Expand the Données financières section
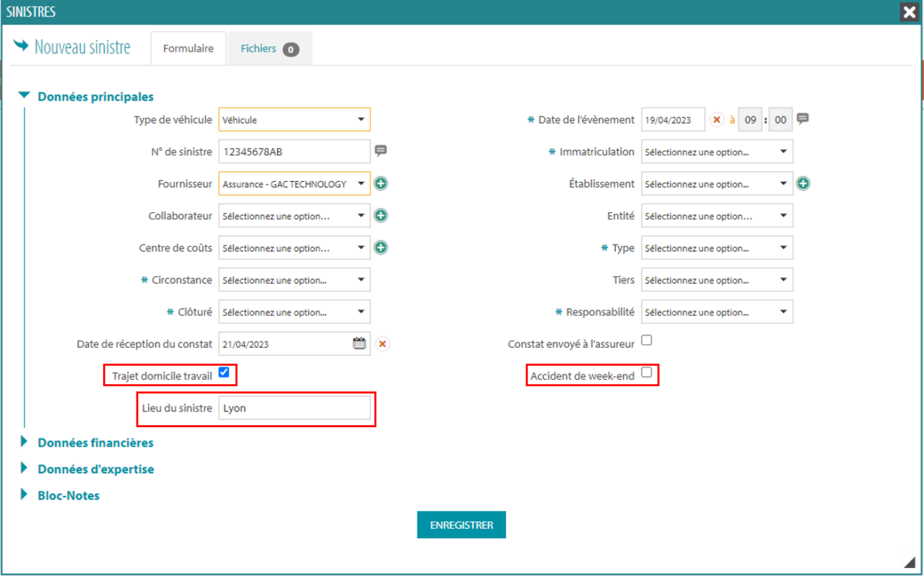This screenshot has height=576, width=924. coord(95,442)
